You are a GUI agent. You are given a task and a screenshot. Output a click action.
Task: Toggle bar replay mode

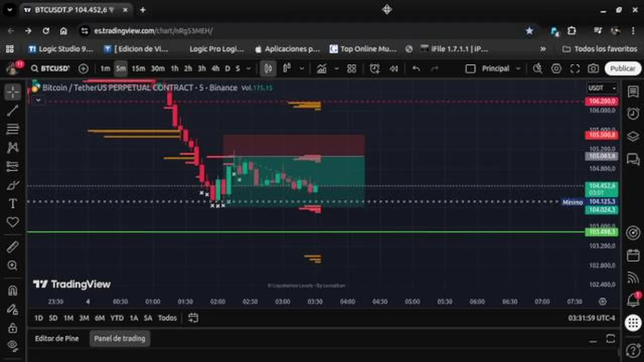coord(394,69)
